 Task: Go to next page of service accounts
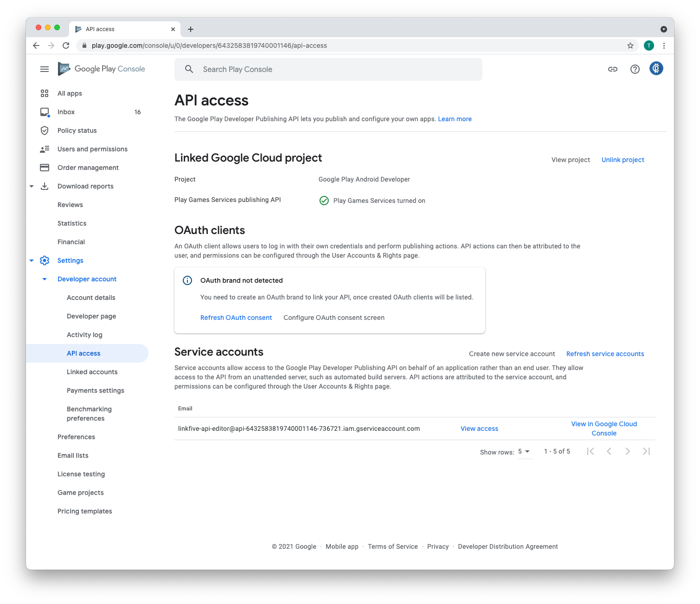(628, 451)
